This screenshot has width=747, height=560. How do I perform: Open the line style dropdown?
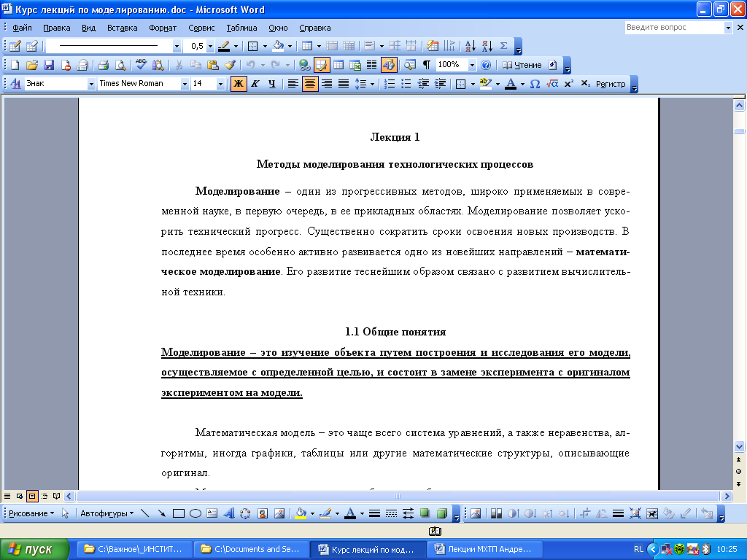click(177, 46)
